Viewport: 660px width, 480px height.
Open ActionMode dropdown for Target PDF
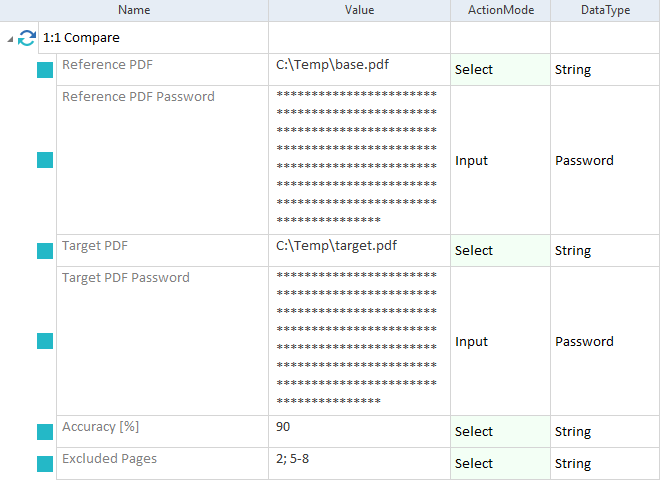[500, 251]
